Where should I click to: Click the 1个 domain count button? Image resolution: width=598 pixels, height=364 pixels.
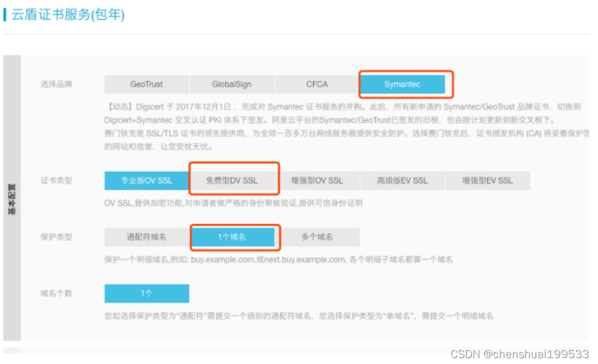pyautogui.click(x=146, y=293)
